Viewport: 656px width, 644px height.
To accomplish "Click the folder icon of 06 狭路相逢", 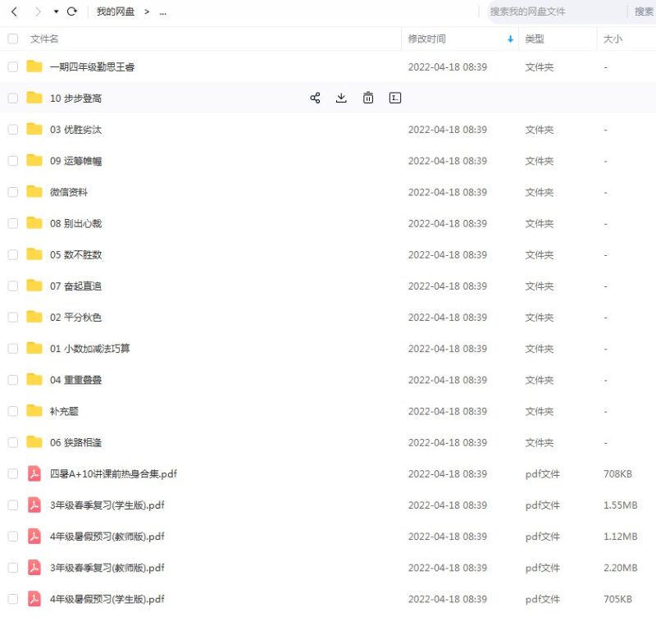I will coord(33,442).
